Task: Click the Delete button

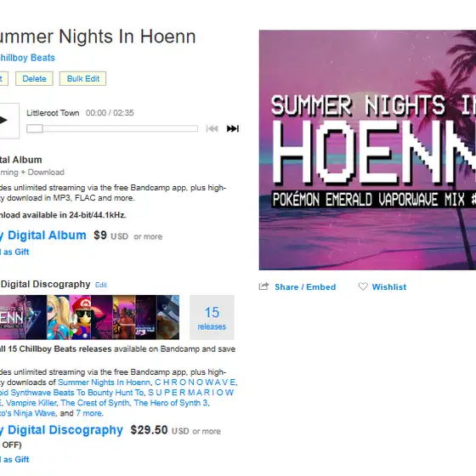Action: click(x=34, y=79)
